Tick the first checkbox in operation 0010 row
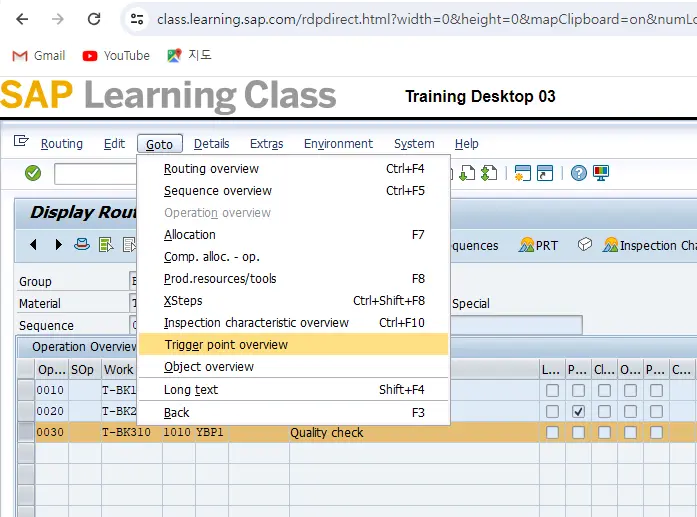697x517 pixels. [x=552, y=389]
